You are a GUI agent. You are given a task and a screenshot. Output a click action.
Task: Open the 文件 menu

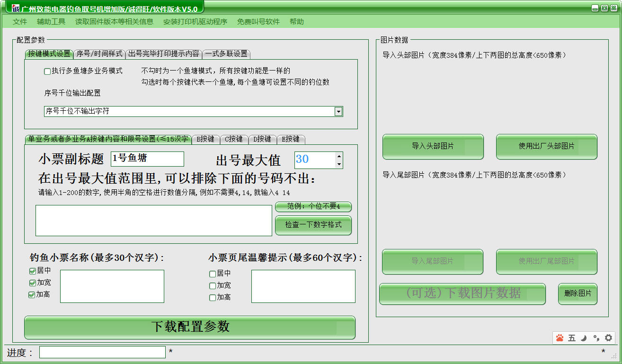point(19,21)
